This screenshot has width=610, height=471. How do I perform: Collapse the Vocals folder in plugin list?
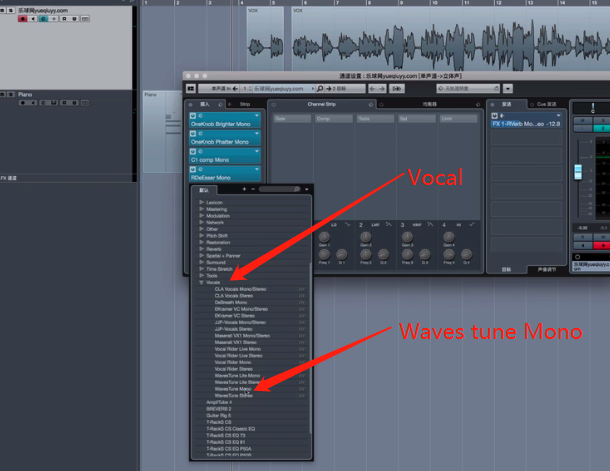pyautogui.click(x=201, y=282)
